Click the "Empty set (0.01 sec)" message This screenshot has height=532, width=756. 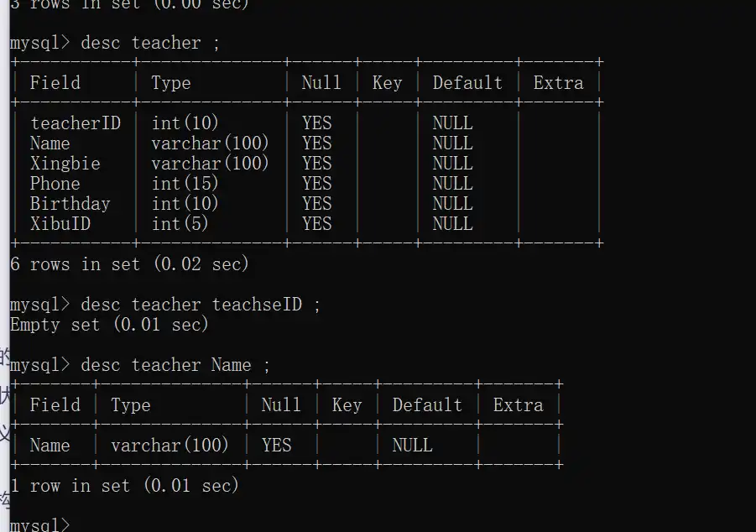109,325
